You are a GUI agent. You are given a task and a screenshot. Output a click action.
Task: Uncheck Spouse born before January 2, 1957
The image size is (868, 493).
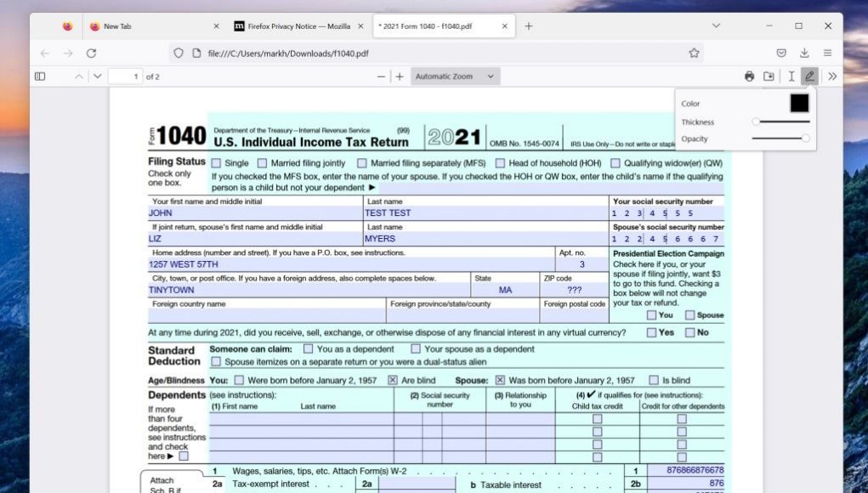click(500, 380)
